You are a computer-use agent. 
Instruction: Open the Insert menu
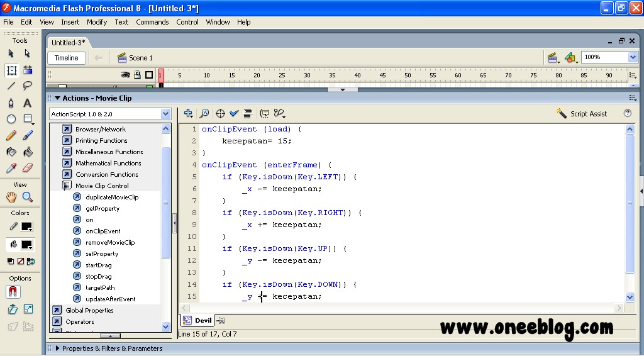coord(70,22)
